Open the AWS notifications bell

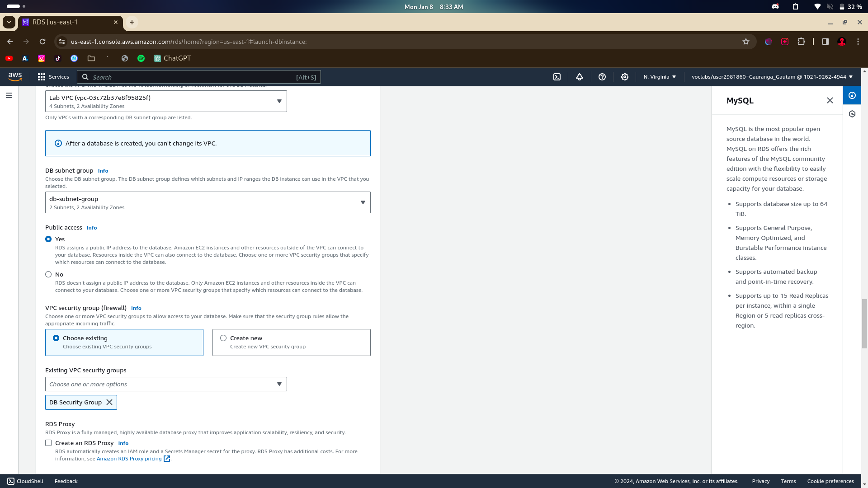point(580,77)
